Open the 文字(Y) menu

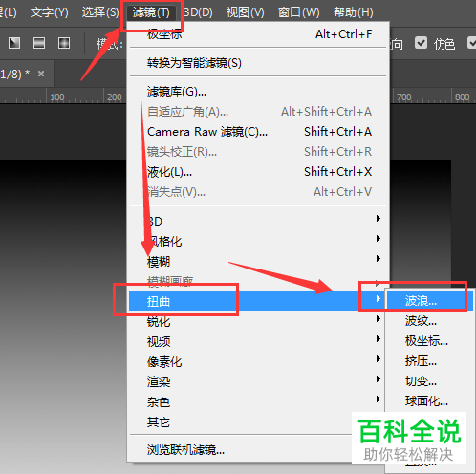(50, 12)
